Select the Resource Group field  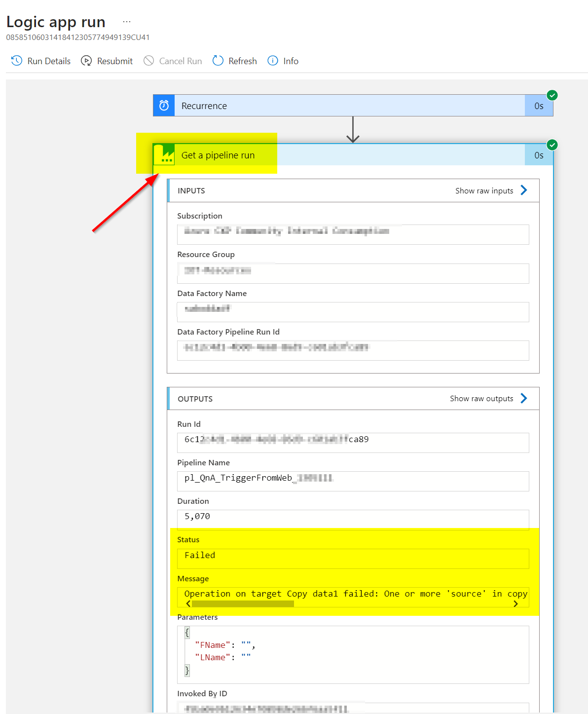point(353,273)
